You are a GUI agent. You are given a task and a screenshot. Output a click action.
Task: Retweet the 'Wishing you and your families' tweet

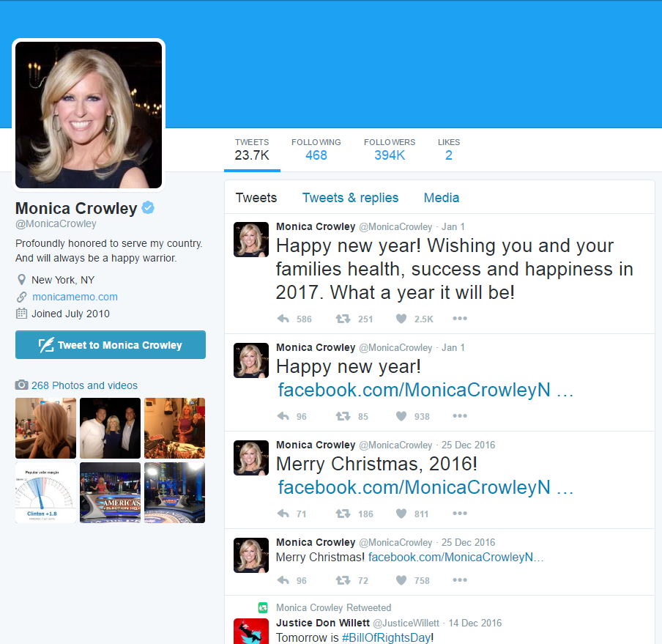[343, 319]
